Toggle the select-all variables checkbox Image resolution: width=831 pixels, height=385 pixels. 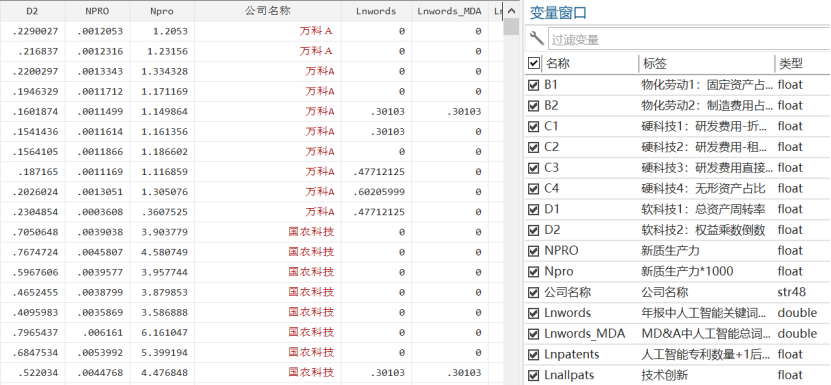pos(534,64)
